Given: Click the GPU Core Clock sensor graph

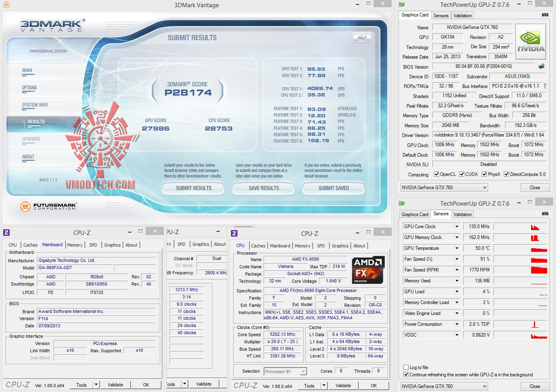Looking at the screenshot, I should click(520, 227).
